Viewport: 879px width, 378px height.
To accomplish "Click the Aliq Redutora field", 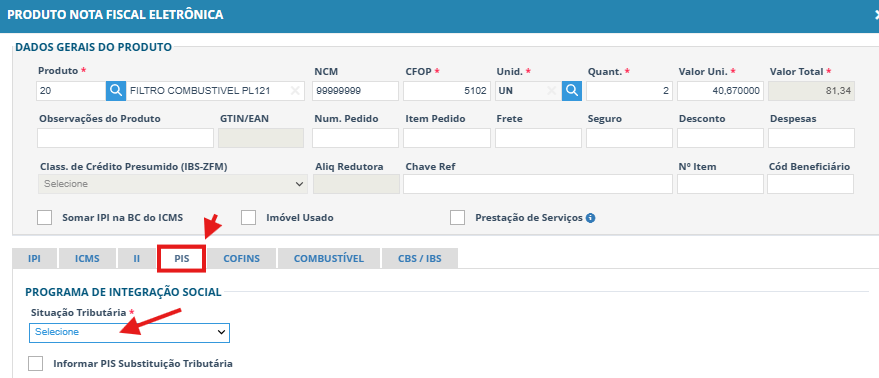I will 357,184.
